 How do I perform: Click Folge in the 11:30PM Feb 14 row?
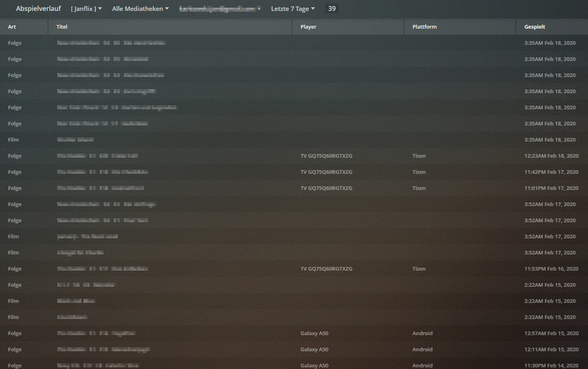(14, 365)
